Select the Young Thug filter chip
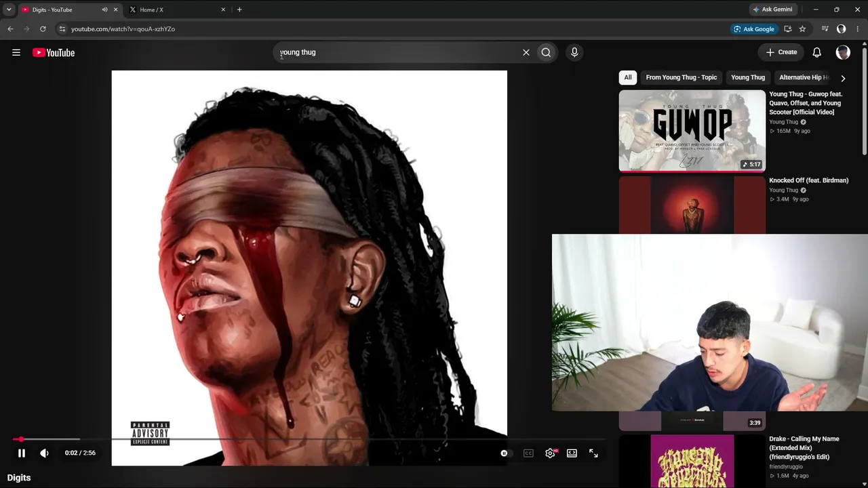Viewport: 868px width, 488px height. pos(748,77)
